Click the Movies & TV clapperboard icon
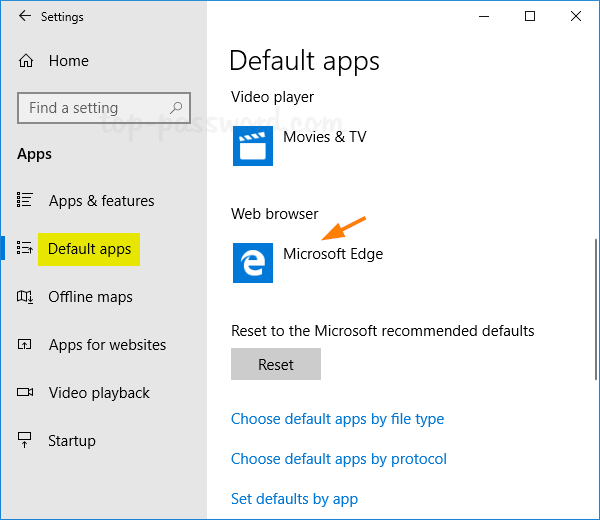The width and height of the screenshot is (600, 520). pos(252,145)
